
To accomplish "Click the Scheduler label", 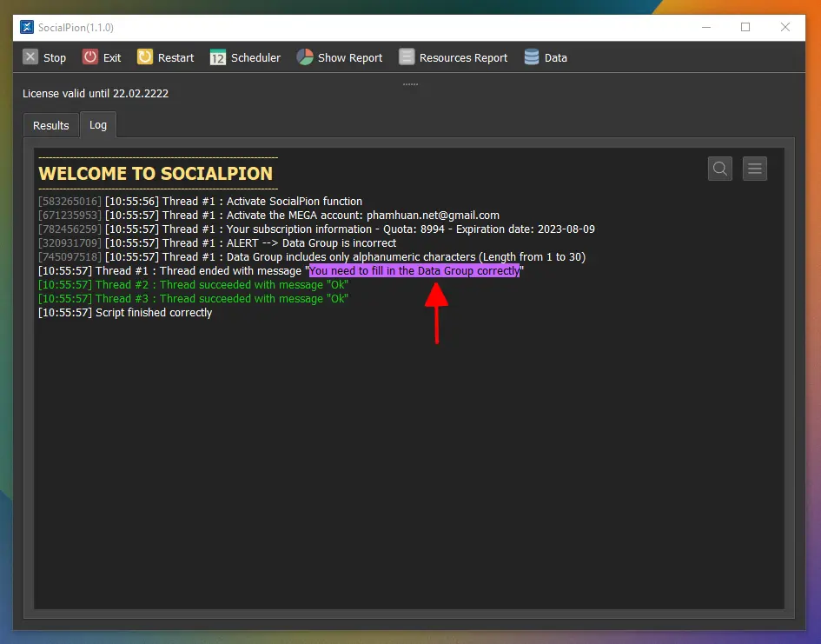I will 255,57.
